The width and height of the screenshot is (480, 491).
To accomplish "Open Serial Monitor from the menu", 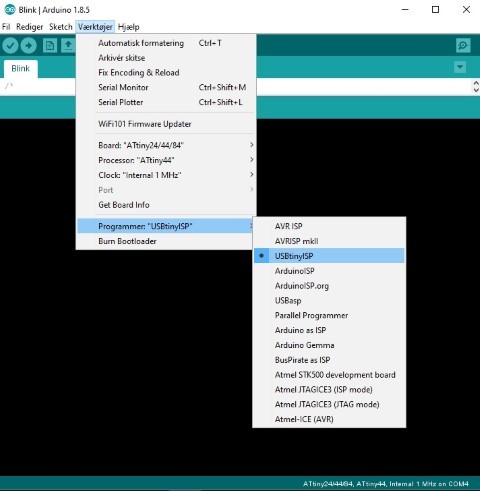I will [x=166, y=87].
